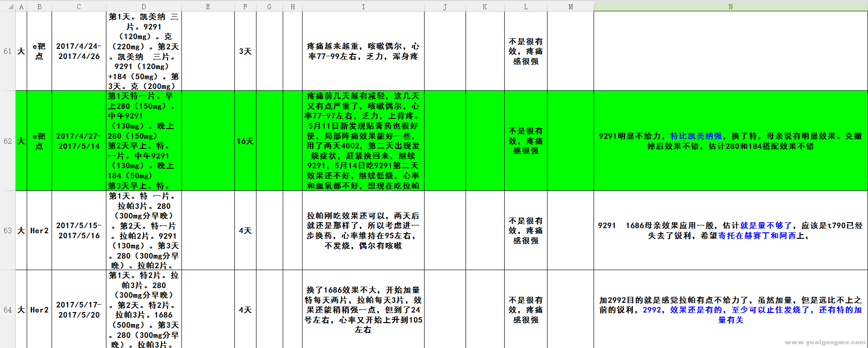
Task: Select column D header
Action: [144, 7]
